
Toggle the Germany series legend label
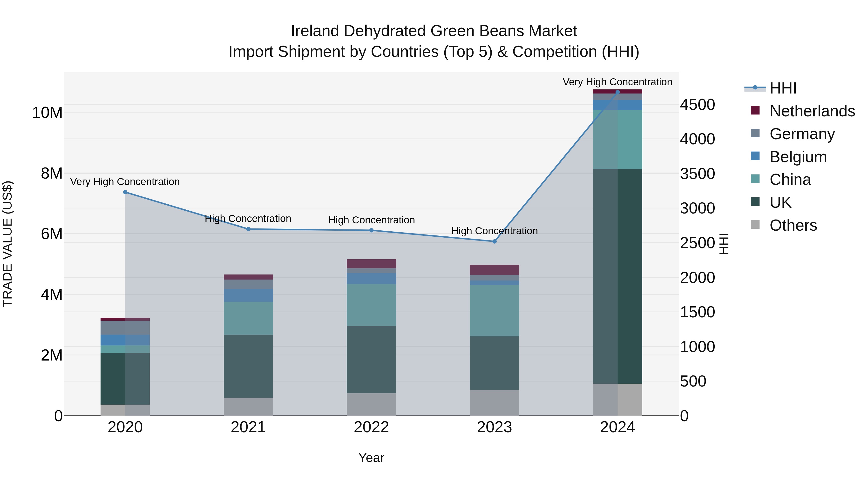point(802,134)
